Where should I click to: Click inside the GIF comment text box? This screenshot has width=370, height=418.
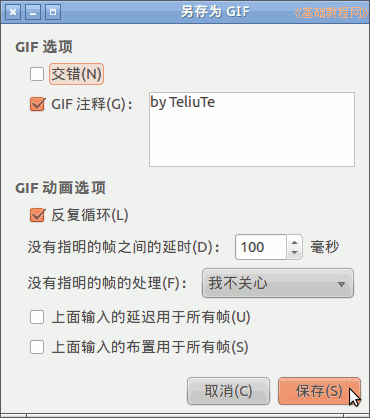tap(252, 129)
